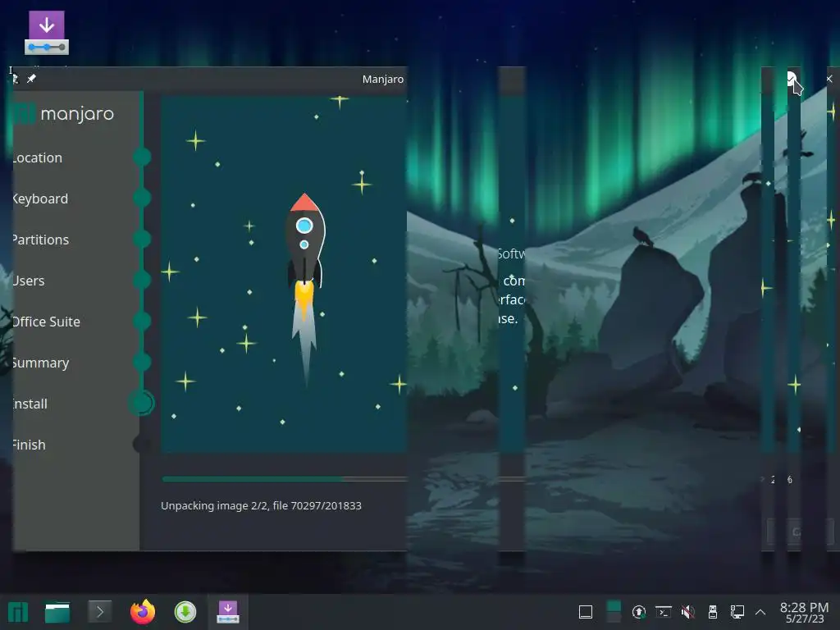Select the Office Suite step in sidebar
The image size is (840, 630).
tap(47, 322)
